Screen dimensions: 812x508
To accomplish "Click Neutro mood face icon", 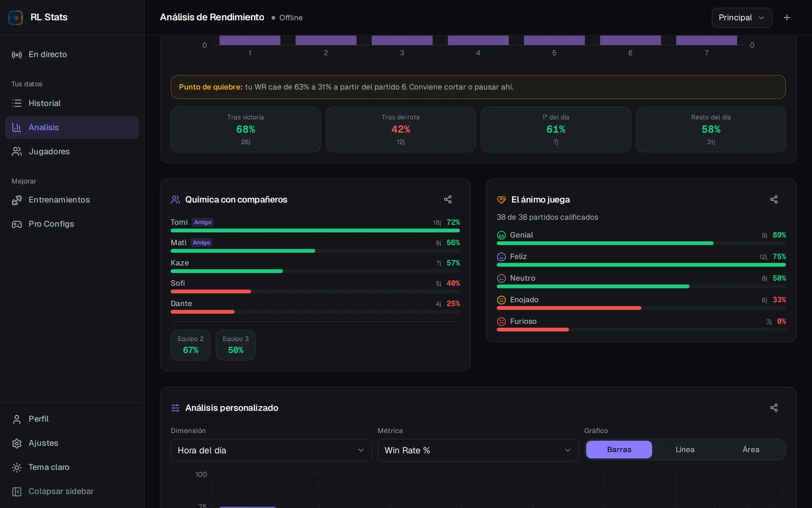I will coord(502,279).
